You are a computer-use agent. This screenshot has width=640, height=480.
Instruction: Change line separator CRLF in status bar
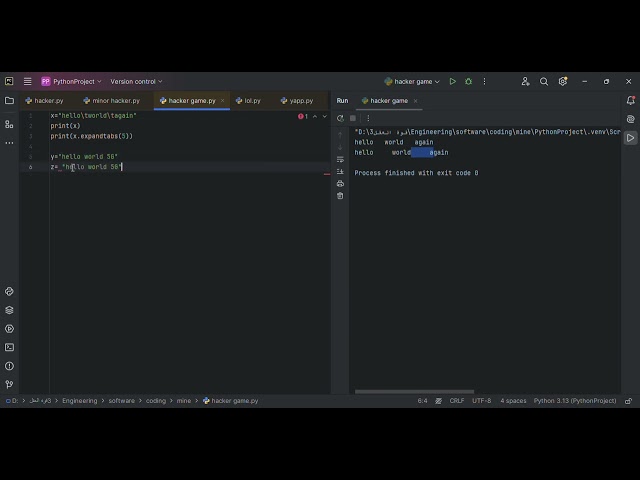(x=457, y=401)
